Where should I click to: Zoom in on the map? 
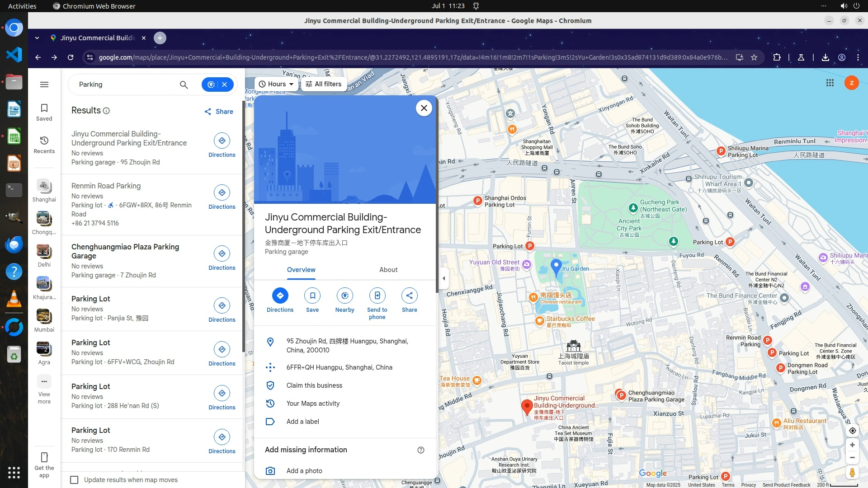tap(852, 445)
